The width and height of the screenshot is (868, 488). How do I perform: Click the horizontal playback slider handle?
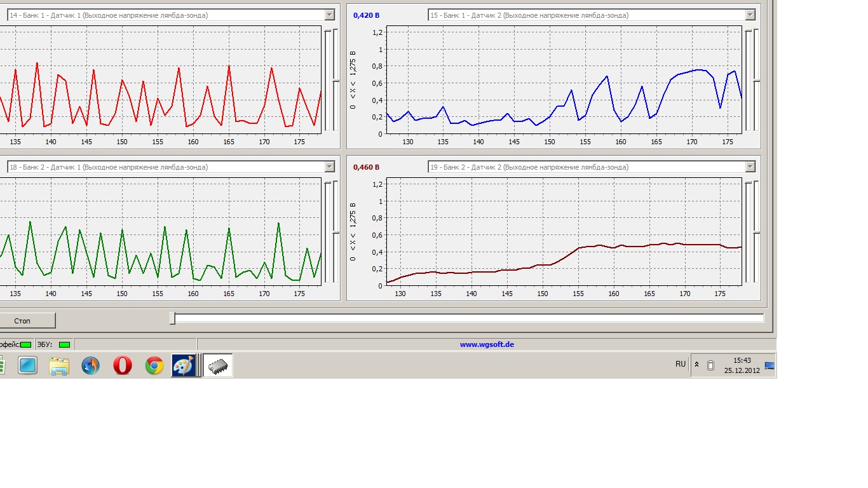coord(172,318)
